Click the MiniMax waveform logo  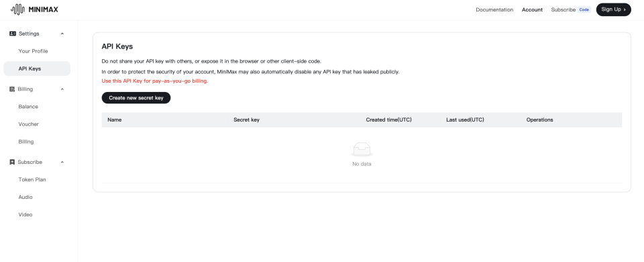tap(17, 9)
